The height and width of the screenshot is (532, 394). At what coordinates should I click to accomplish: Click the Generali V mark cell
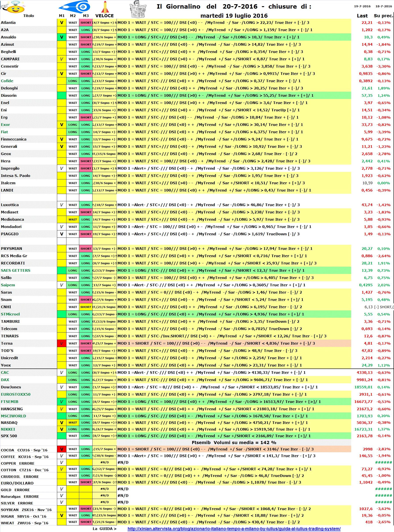click(x=62, y=146)
